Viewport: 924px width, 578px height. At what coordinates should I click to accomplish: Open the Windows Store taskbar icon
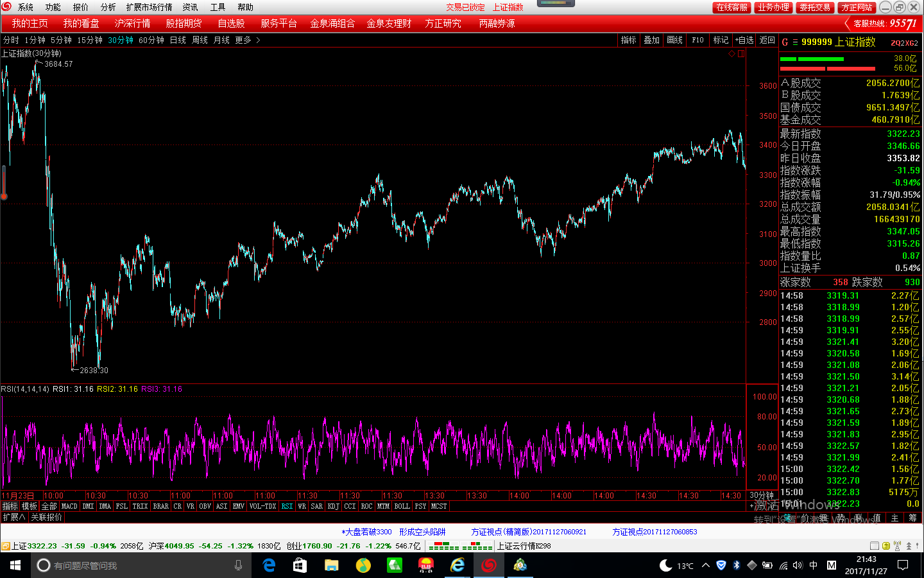[x=300, y=565]
